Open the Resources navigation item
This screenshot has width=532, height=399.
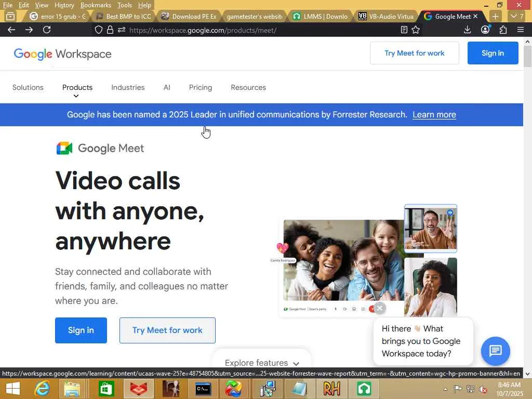(x=248, y=87)
